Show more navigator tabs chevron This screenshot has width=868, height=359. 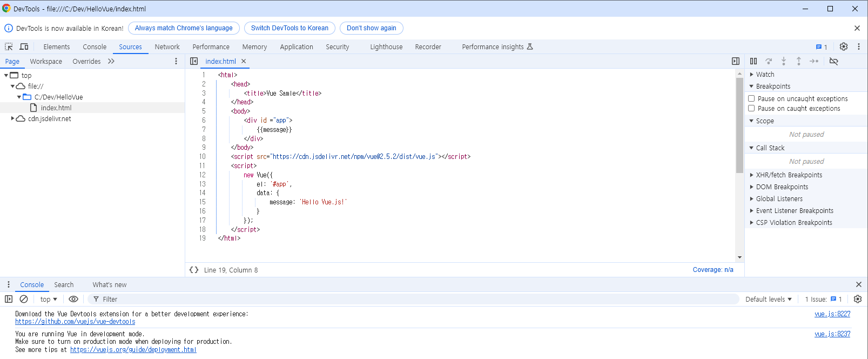pos(111,62)
